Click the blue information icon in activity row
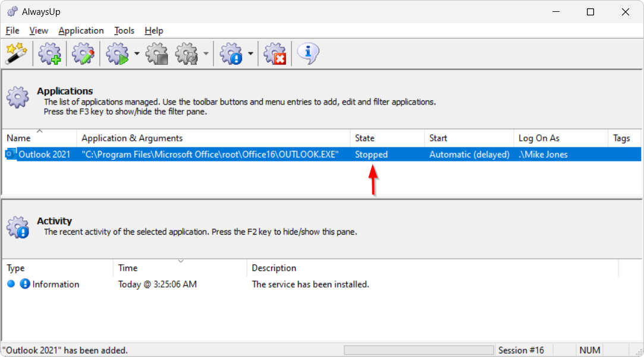The image size is (644, 357). pyautogui.click(x=25, y=284)
